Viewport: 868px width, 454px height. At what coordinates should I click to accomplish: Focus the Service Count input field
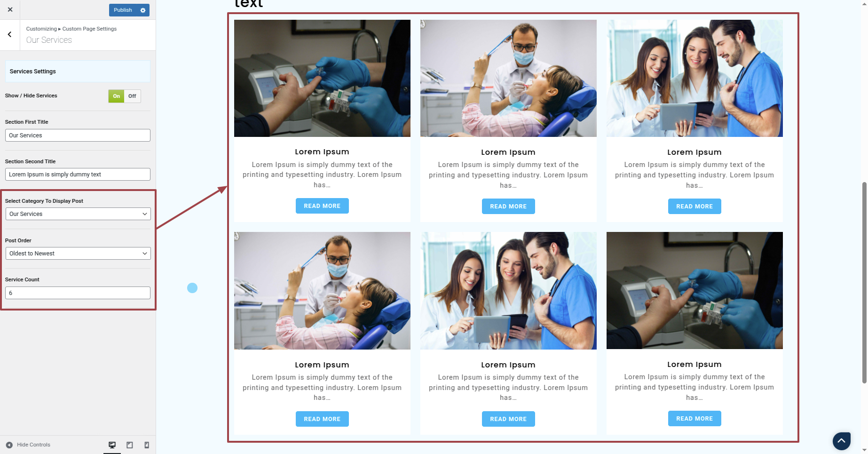tap(78, 293)
